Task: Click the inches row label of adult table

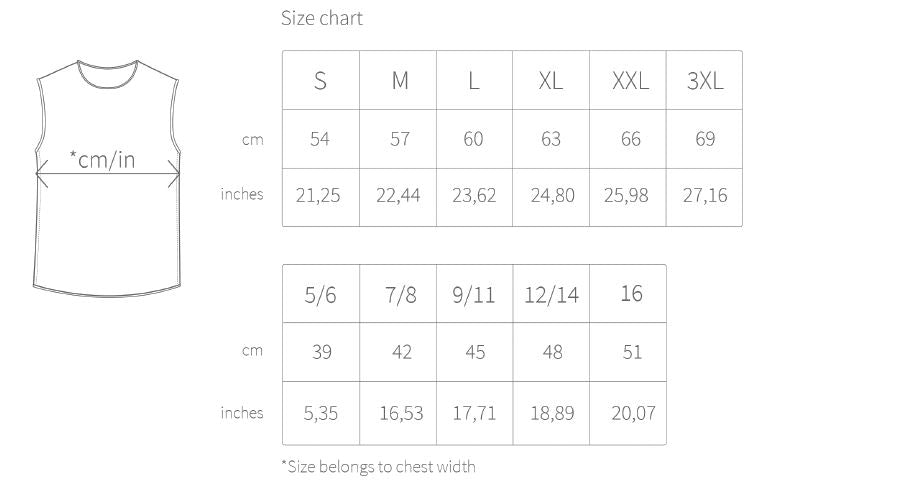Action: [x=242, y=194]
